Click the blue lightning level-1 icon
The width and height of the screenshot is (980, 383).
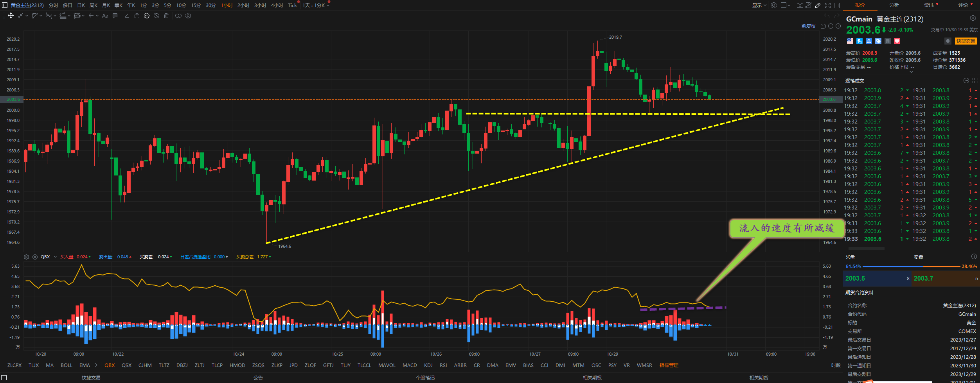[x=860, y=41]
